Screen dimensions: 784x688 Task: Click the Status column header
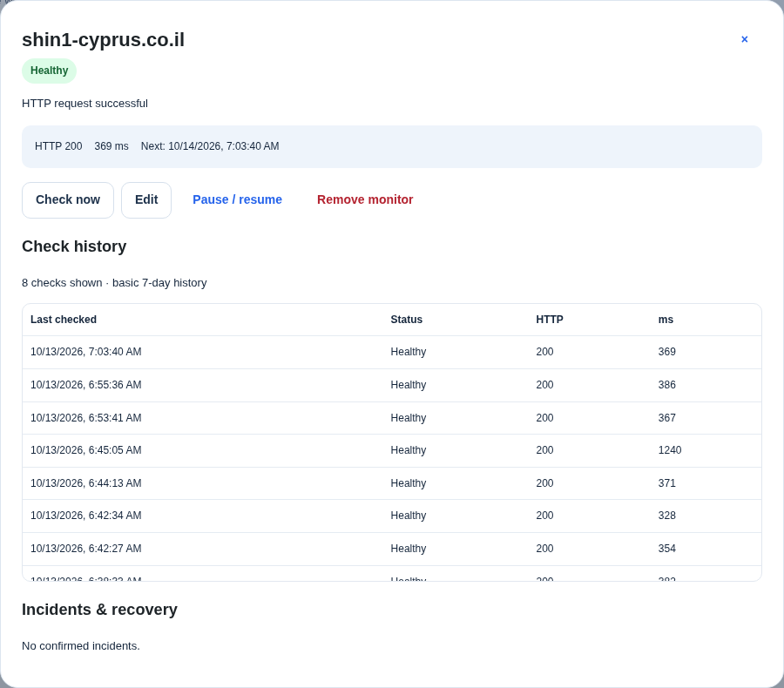point(407,320)
